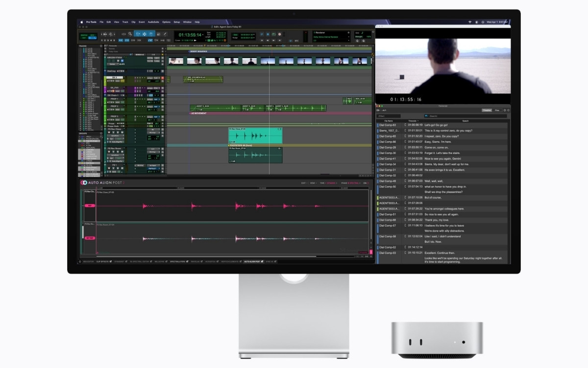The image size is (588, 368).
Task: Select the Selector tool in toolbar
Action: [144, 34]
